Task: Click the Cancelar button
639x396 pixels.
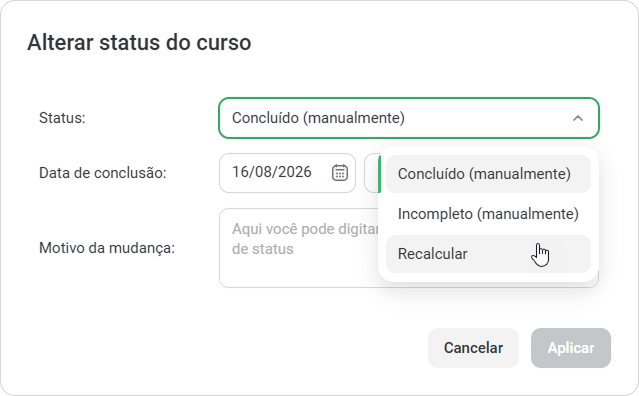Action: click(473, 348)
